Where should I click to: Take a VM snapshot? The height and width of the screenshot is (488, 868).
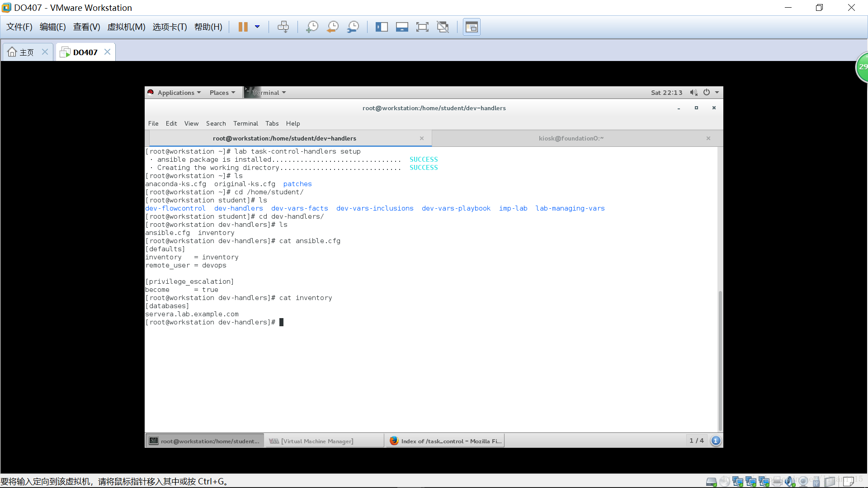tap(312, 27)
